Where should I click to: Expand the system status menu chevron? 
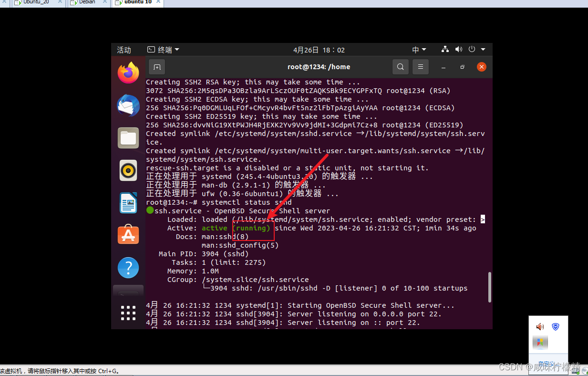(483, 49)
